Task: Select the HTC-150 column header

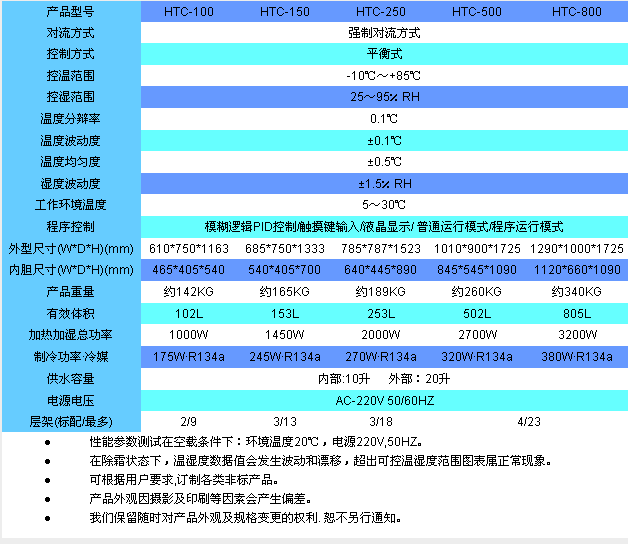Action: (x=285, y=11)
